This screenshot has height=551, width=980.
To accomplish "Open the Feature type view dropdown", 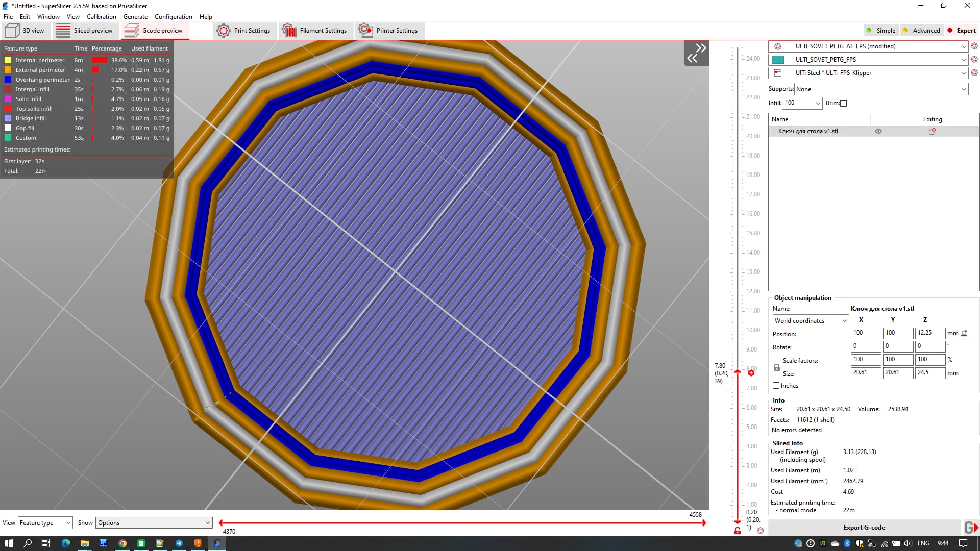I will click(x=45, y=523).
